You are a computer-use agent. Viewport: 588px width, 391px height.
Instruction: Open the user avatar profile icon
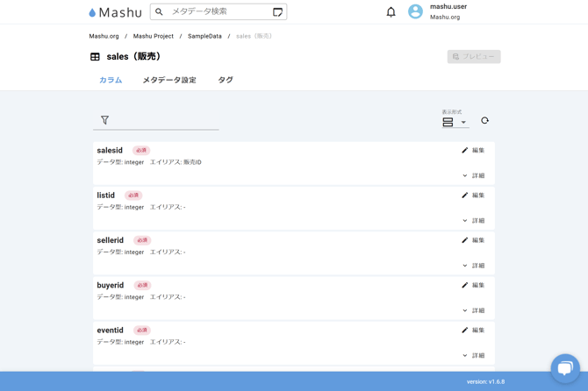click(415, 12)
